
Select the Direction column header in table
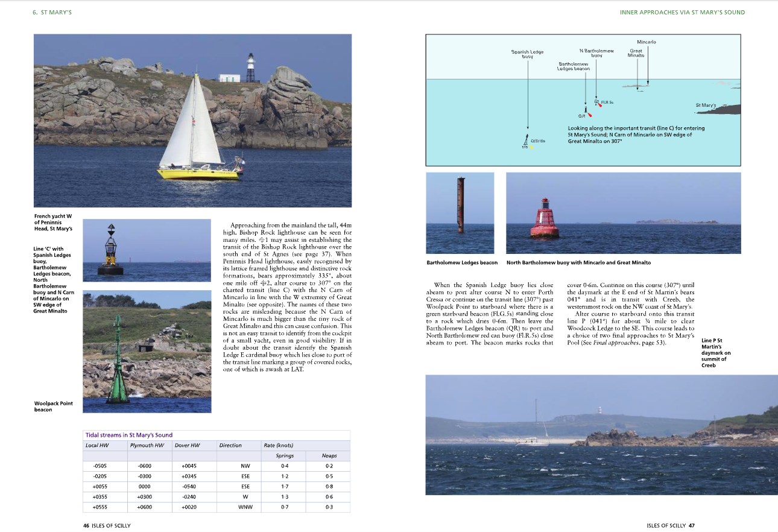coord(230,445)
